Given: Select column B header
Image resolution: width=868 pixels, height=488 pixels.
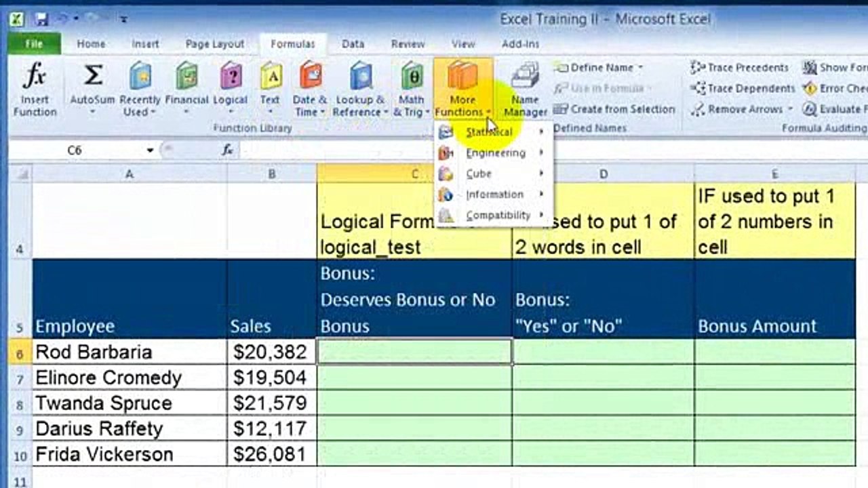Looking at the screenshot, I should click(x=272, y=174).
